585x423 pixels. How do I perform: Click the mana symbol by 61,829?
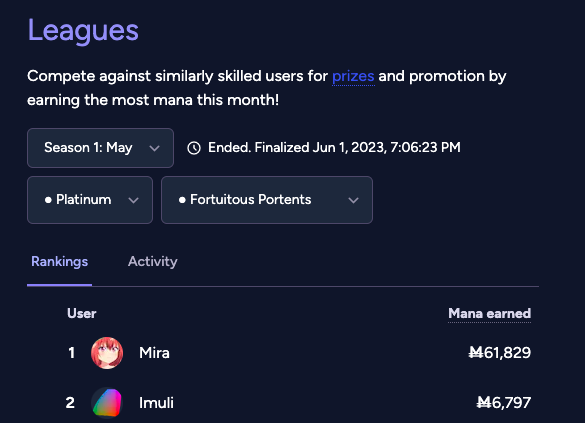(x=476, y=352)
